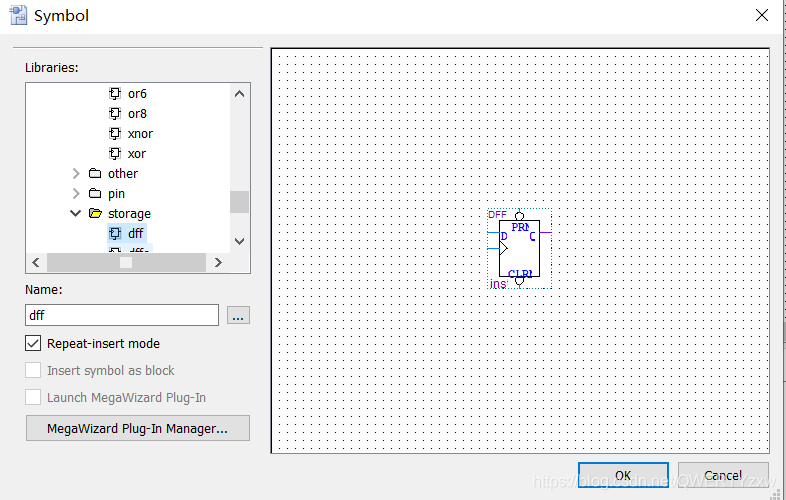Viewport: 786px width, 500px height.
Task: Click the Name input field
Action: [122, 315]
